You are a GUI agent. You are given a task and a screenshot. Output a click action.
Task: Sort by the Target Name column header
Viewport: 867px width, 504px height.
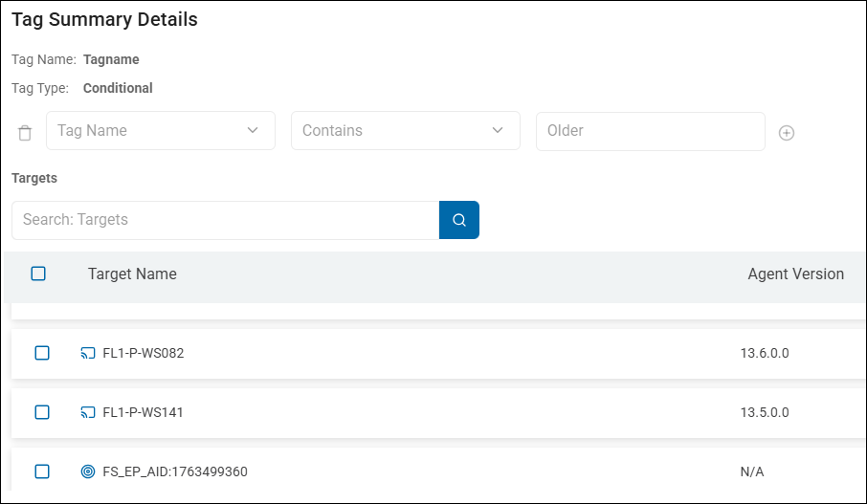132,274
